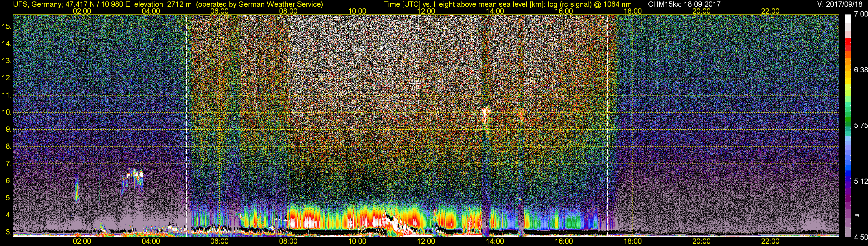Screen dimensions: 868x246
Task: Click the '15.' height axis label
Action: pyautogui.click(x=7, y=26)
